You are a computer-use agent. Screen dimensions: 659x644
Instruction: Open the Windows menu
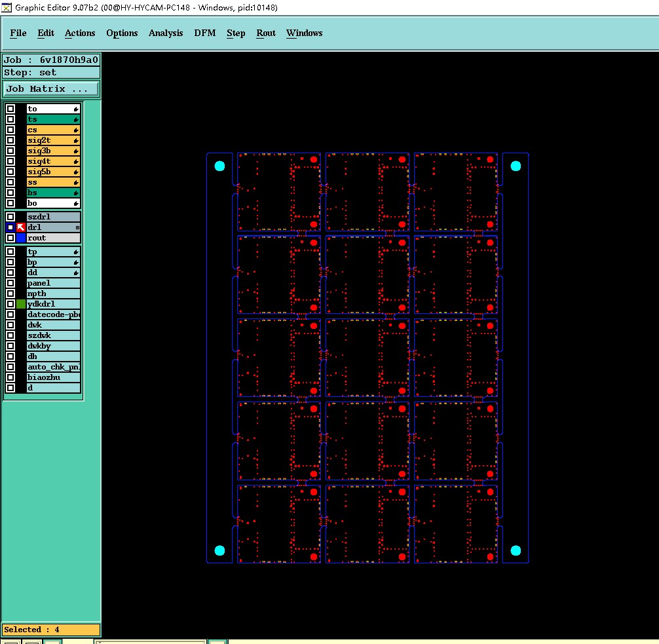pyautogui.click(x=305, y=33)
